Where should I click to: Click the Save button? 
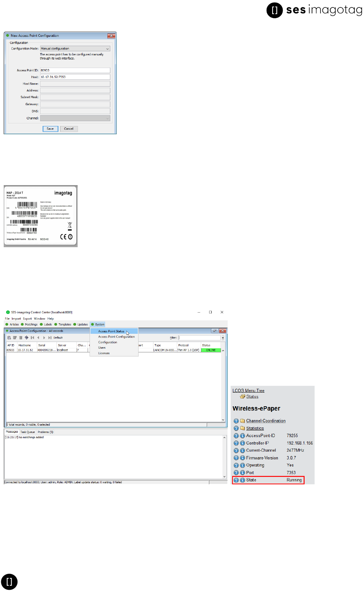point(50,129)
